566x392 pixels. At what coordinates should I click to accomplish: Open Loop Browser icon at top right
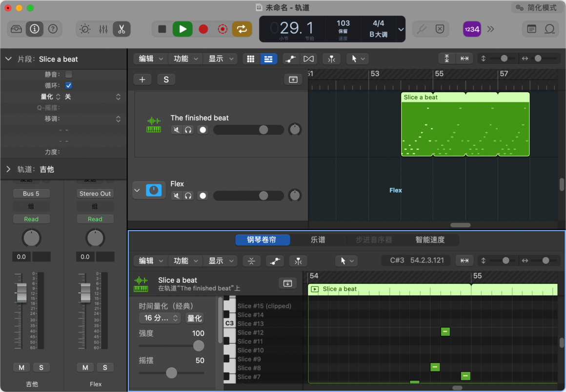pos(549,29)
